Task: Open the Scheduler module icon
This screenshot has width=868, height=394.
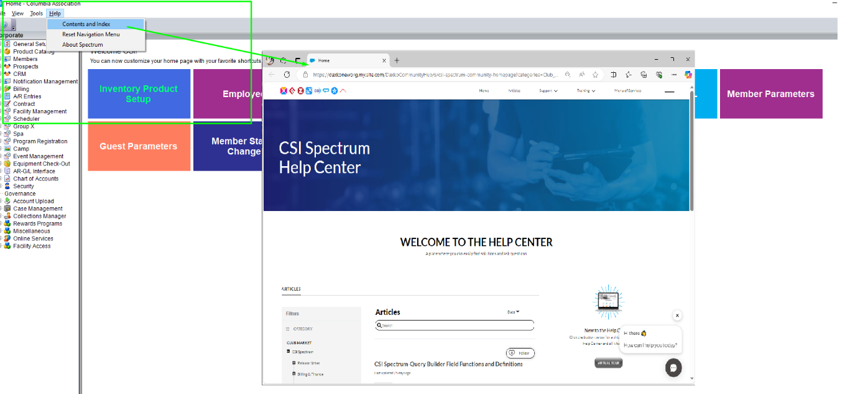Action: tap(7, 119)
